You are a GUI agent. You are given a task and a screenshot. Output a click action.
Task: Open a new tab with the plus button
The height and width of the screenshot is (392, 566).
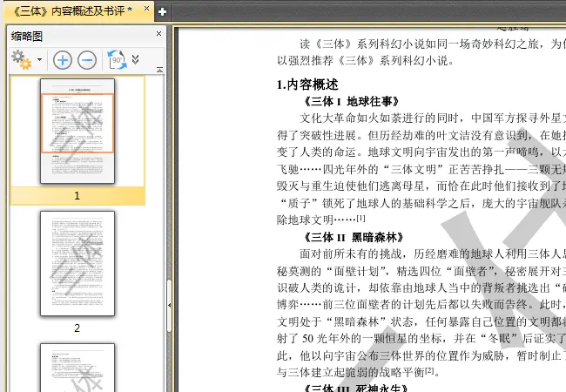pos(162,12)
